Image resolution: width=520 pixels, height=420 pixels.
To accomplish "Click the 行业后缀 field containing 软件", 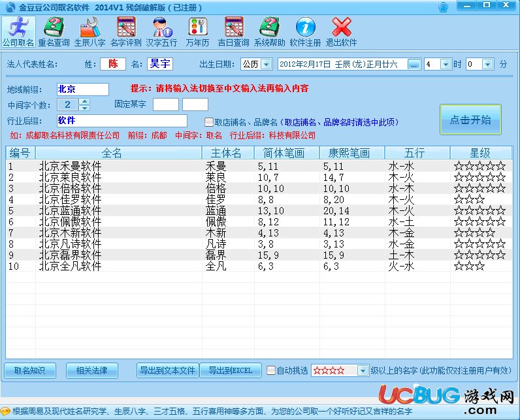I will (122, 121).
